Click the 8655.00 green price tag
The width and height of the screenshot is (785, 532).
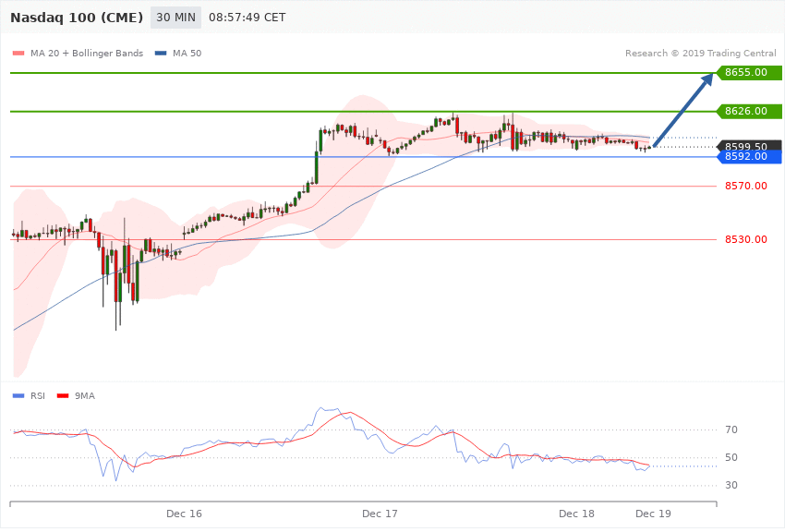tap(750, 73)
